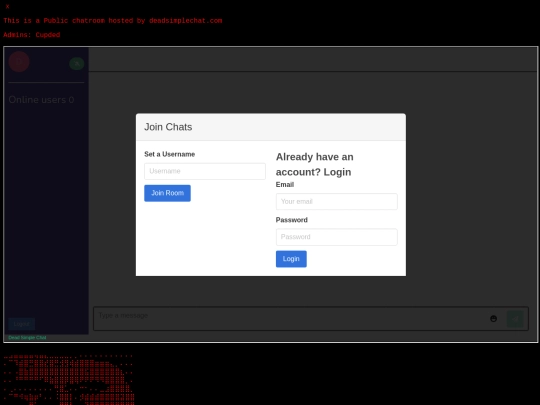Image resolution: width=540 pixels, height=405 pixels.
Task: Focus the Your email input field
Action: (336, 201)
